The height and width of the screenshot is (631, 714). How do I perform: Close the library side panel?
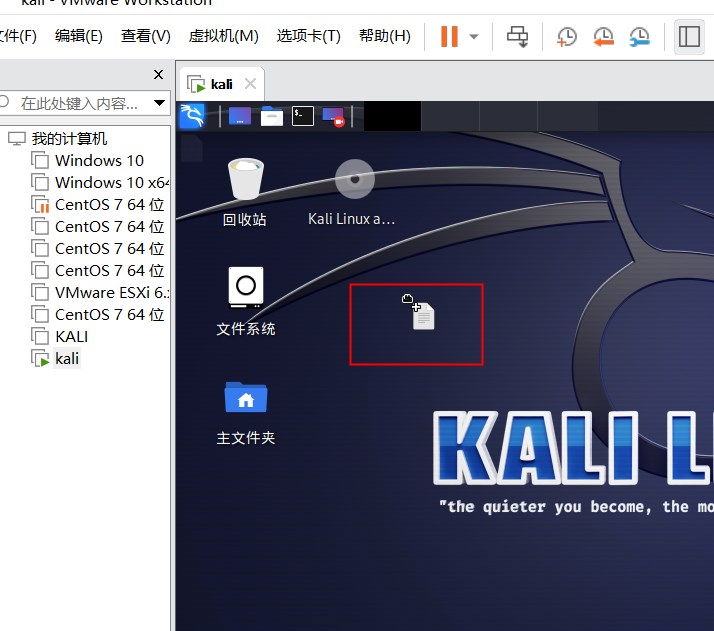coord(158,74)
